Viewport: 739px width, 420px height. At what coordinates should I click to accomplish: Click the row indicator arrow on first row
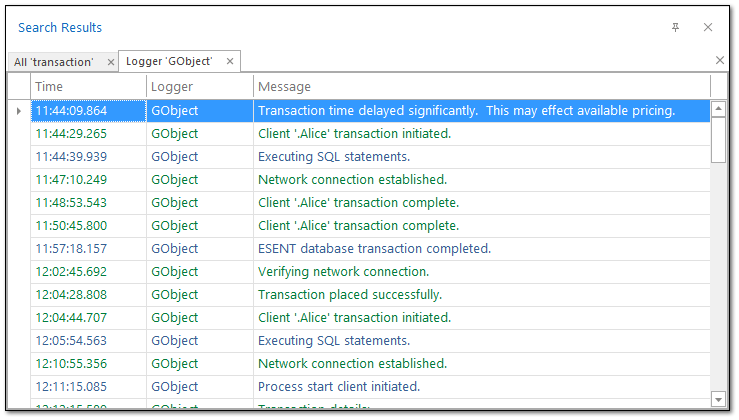pos(19,111)
